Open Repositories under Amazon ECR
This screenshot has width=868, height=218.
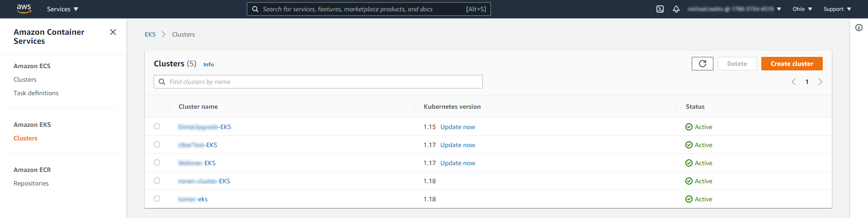coord(31,183)
